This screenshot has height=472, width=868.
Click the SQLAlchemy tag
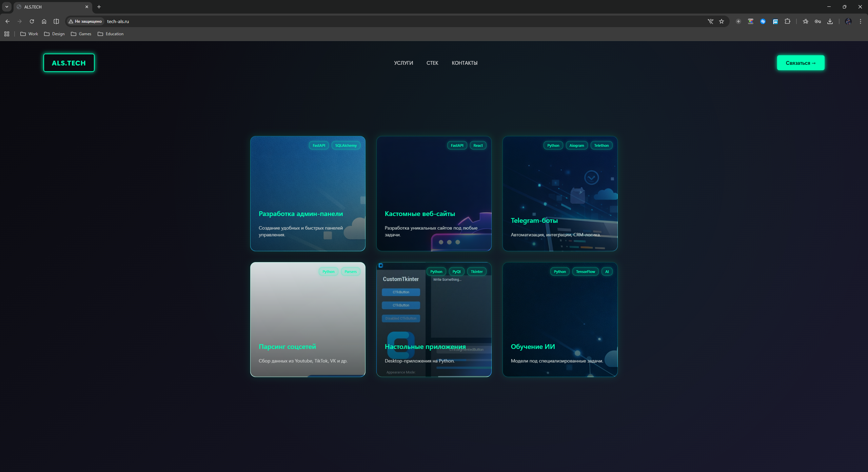click(346, 145)
